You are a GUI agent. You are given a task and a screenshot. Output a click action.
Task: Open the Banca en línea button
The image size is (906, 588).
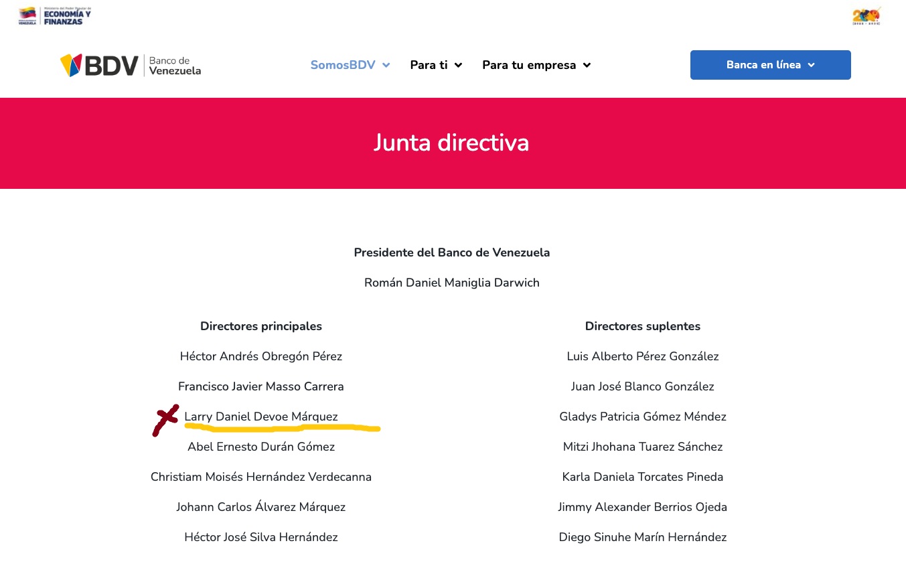[x=770, y=65]
